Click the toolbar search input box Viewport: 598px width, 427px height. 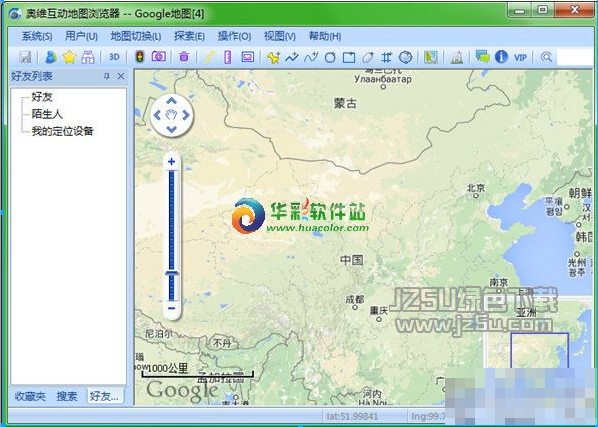point(575,58)
